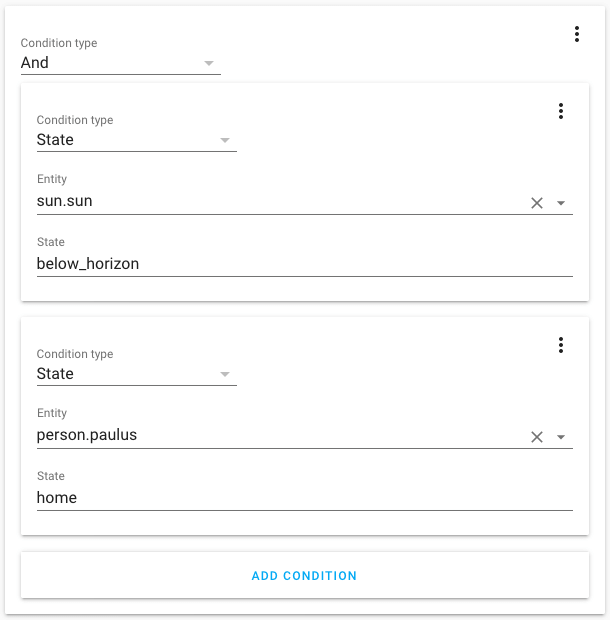610x620 pixels.
Task: Open the And condition three-dot menu
Action: (x=577, y=34)
